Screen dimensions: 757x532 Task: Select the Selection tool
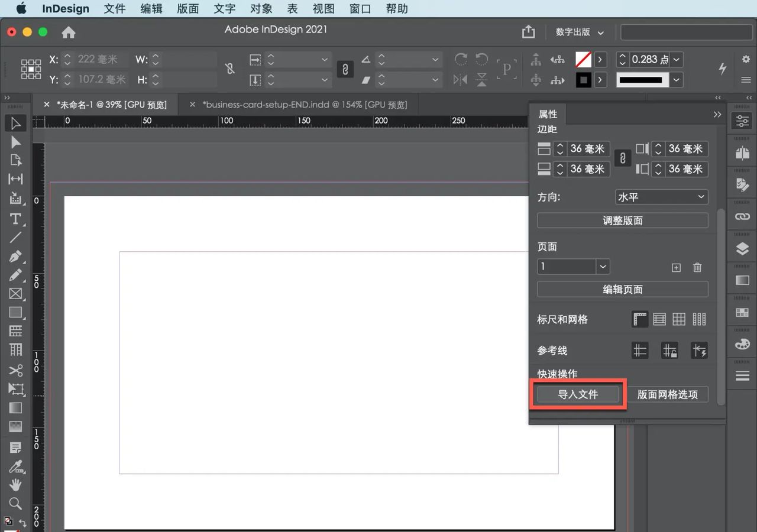(x=15, y=123)
